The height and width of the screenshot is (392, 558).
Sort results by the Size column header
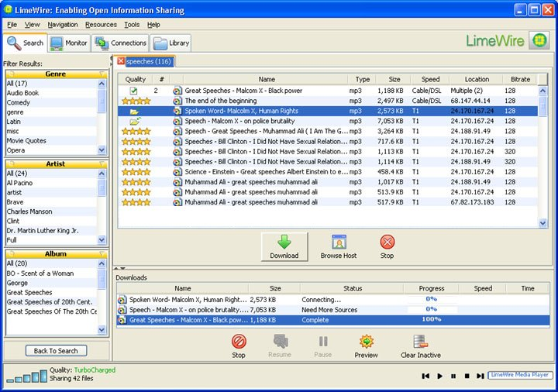(x=394, y=79)
